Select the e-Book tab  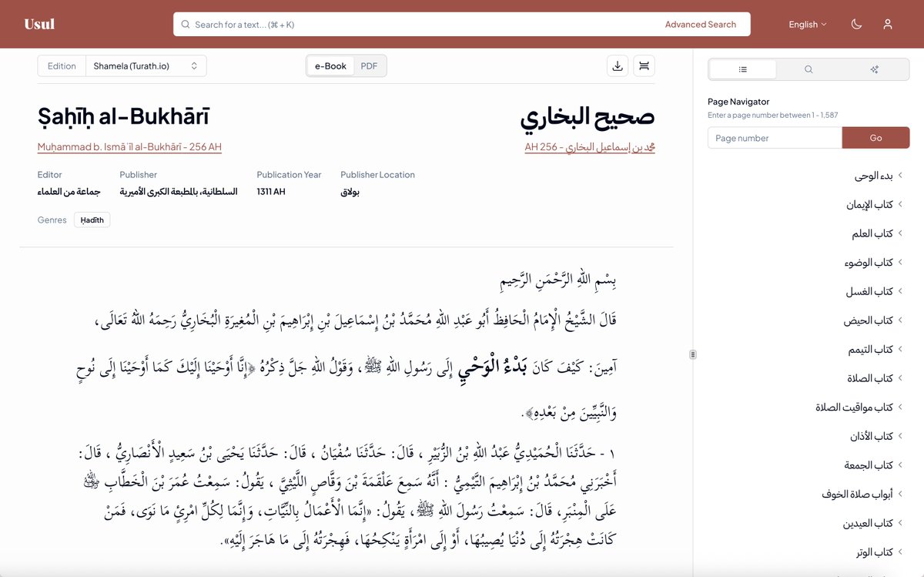pyautogui.click(x=330, y=65)
